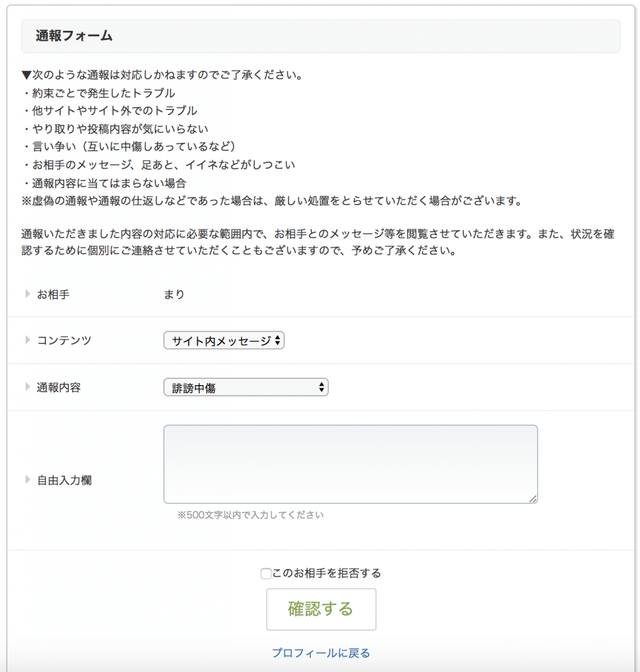The height and width of the screenshot is (672, 640).
Task: Click the コンテンツ row label
Action: pos(64,341)
